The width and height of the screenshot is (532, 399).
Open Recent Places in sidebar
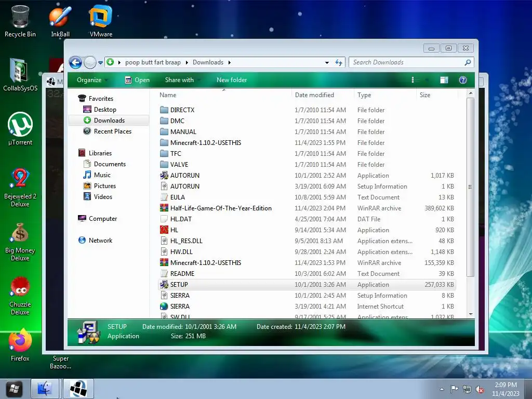[x=112, y=131]
